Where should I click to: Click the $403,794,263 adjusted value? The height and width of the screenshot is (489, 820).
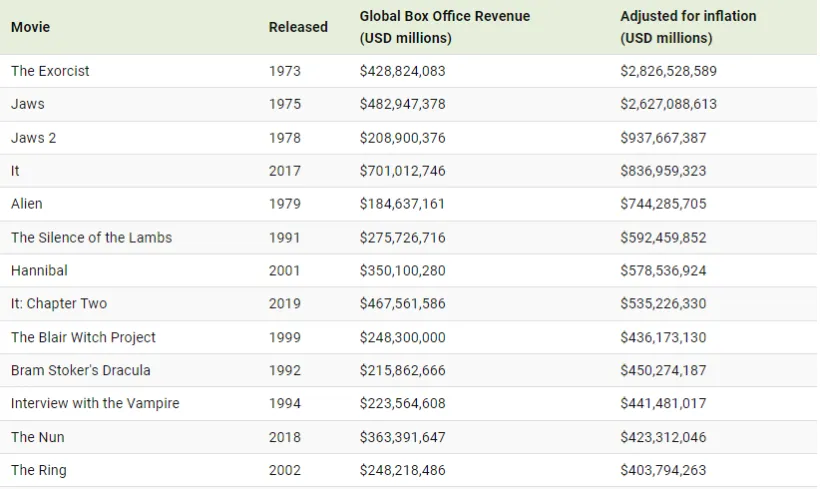pos(663,470)
